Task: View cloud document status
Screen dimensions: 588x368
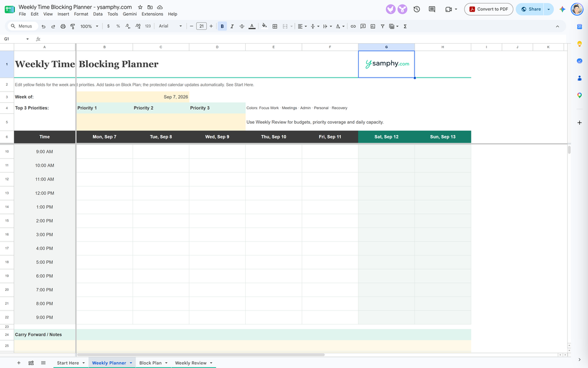Action: 160,7
